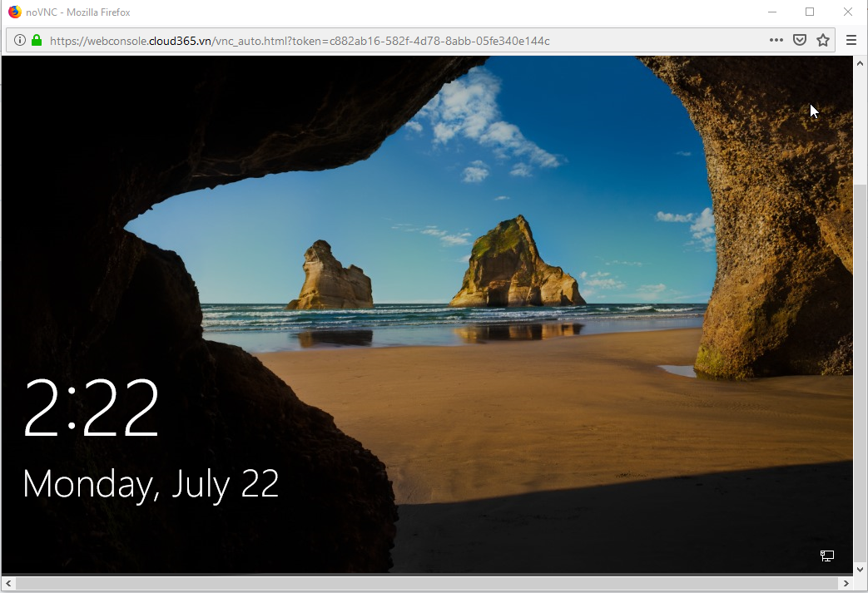Close the noVNC Firefox window
This screenshot has height=593, width=868.
click(847, 12)
